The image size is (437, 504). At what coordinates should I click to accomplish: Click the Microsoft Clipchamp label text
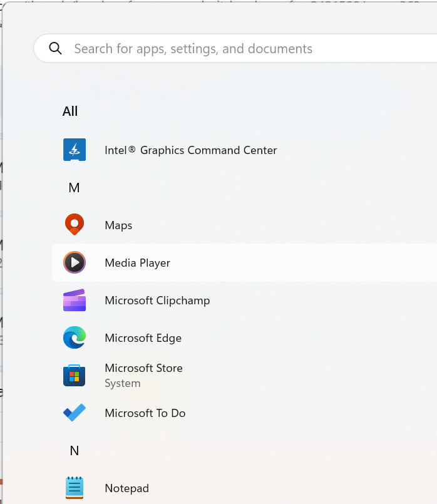click(x=157, y=300)
